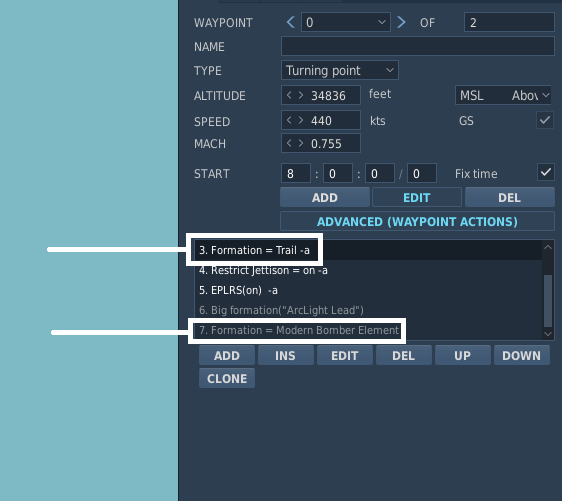The image size is (562, 501).
Task: Click the start seconds field
Action: click(x=380, y=173)
